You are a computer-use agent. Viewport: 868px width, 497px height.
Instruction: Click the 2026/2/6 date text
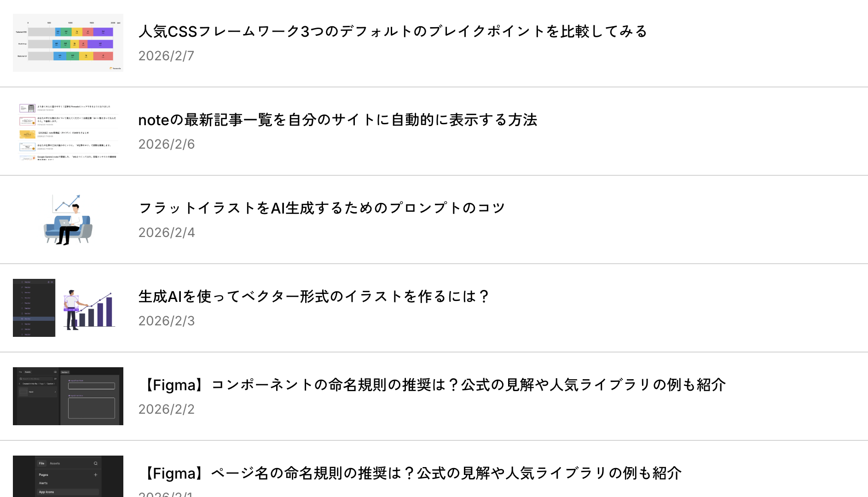166,144
